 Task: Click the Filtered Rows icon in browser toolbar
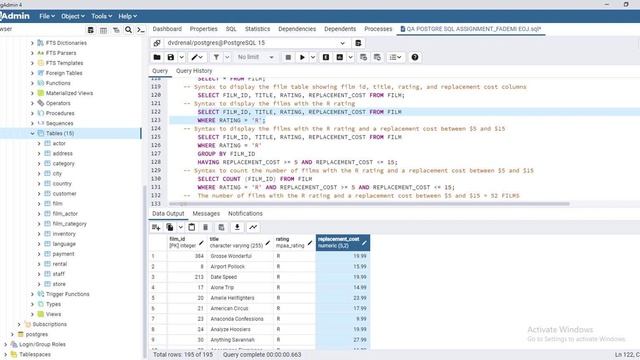[116, 30]
